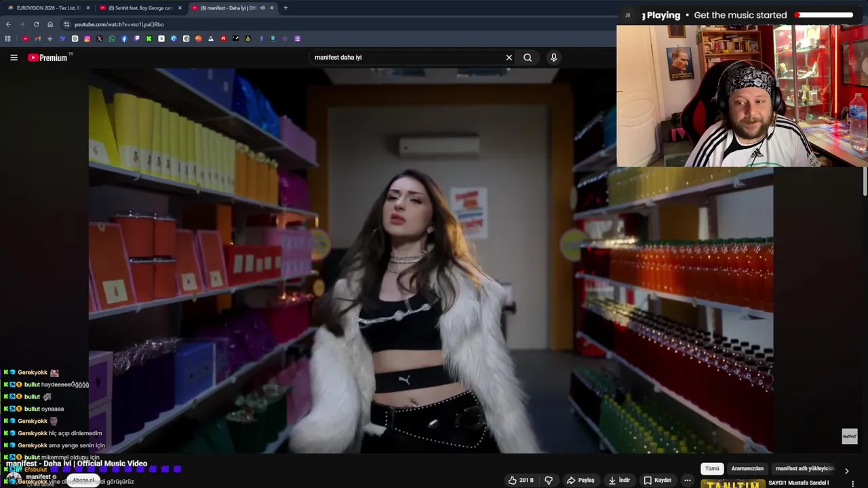
Task: Close the EUROVISION 2026 tab
Action: tap(87, 8)
